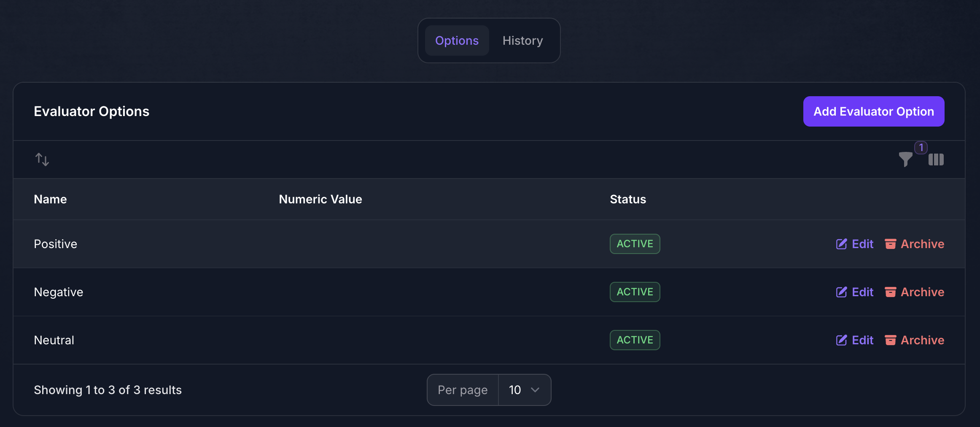Screen dimensions: 980x427
Task: Click the edit pencil icon for Neutral
Action: pos(841,340)
